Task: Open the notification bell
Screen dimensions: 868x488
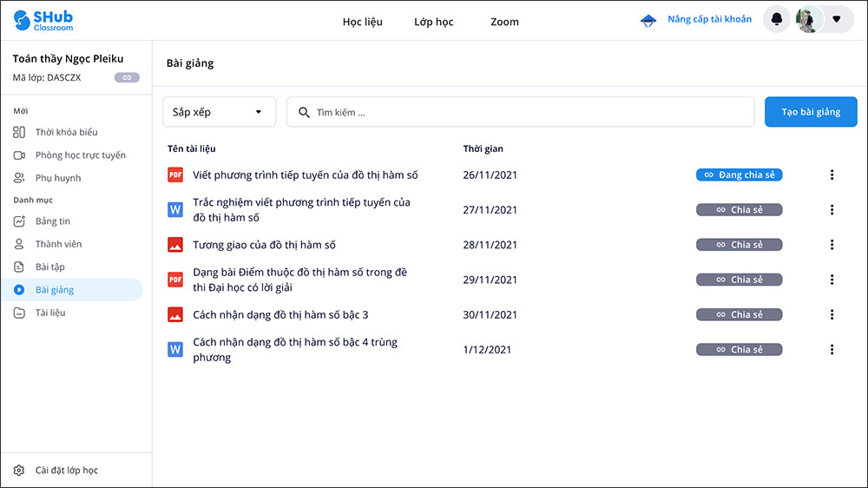Action: point(776,19)
